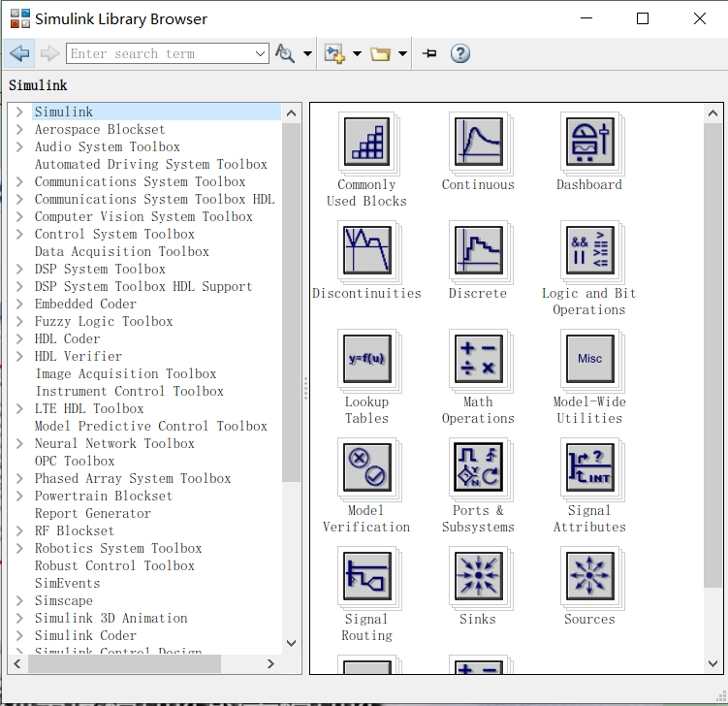
Task: Select Embedded Coder in the tree
Action: tap(85, 304)
